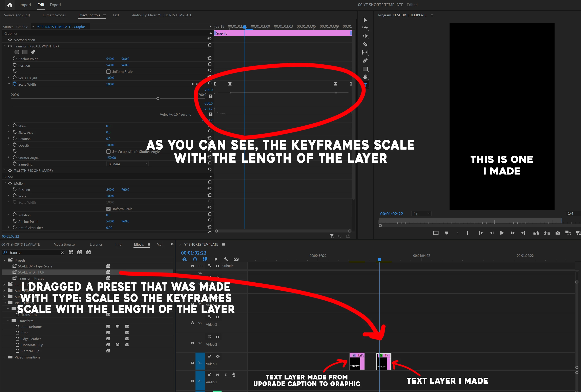Click the Scale Width slider handle

pyautogui.click(x=158, y=99)
